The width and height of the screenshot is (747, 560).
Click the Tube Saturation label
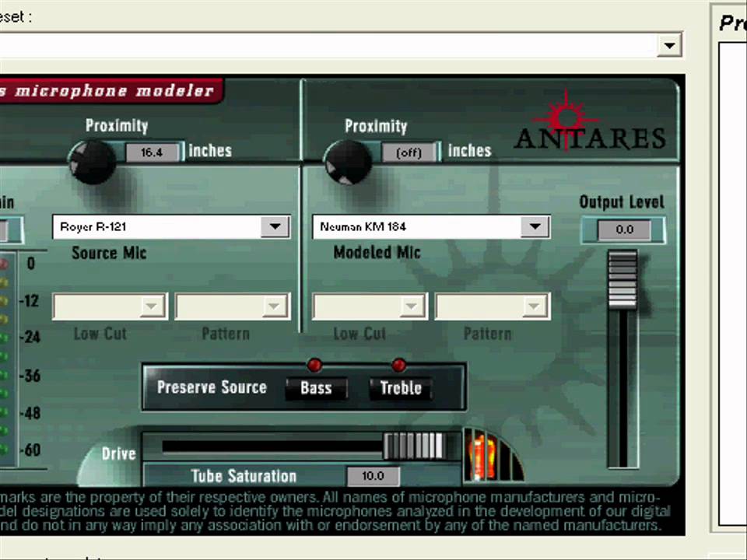coord(244,476)
